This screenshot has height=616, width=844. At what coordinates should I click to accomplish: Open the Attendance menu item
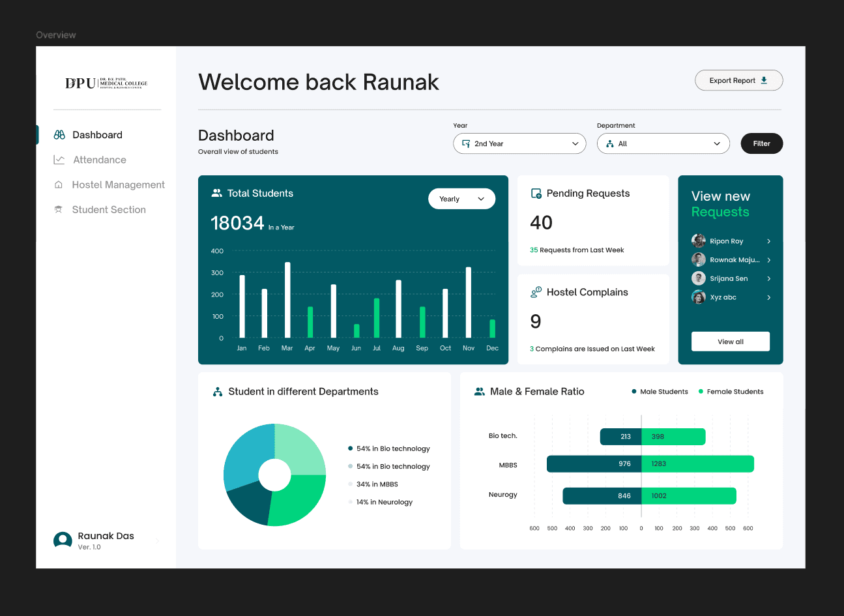(x=100, y=160)
